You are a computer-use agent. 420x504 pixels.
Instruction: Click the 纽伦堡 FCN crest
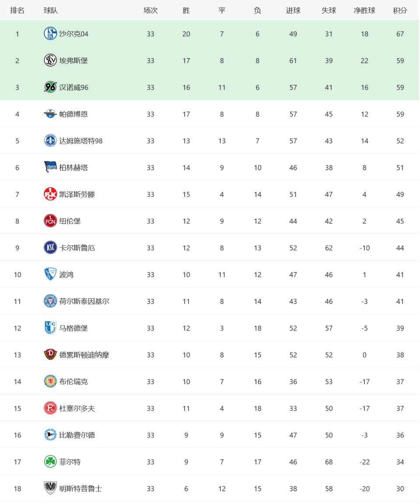[50, 221]
